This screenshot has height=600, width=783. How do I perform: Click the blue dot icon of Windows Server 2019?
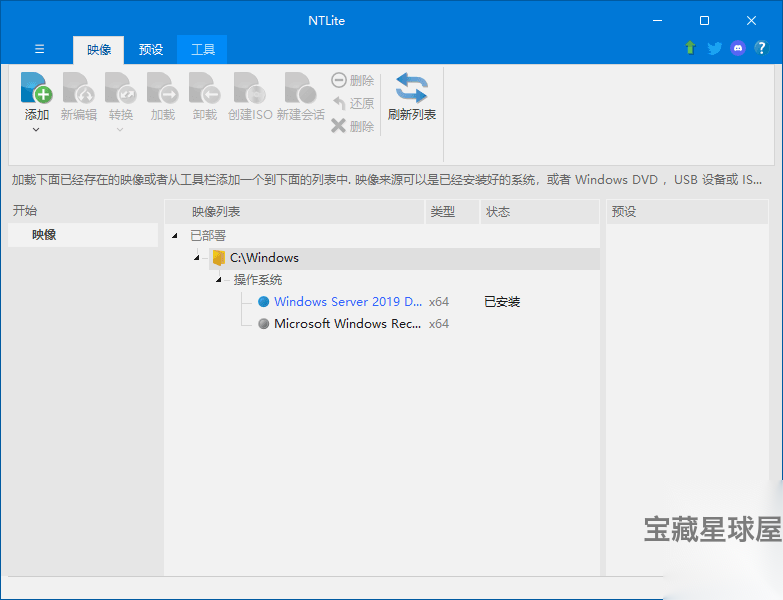[x=264, y=301]
